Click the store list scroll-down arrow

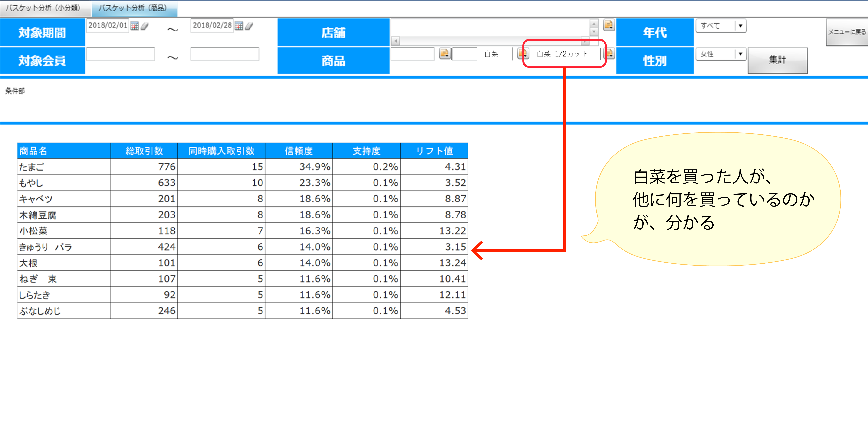coord(594,32)
